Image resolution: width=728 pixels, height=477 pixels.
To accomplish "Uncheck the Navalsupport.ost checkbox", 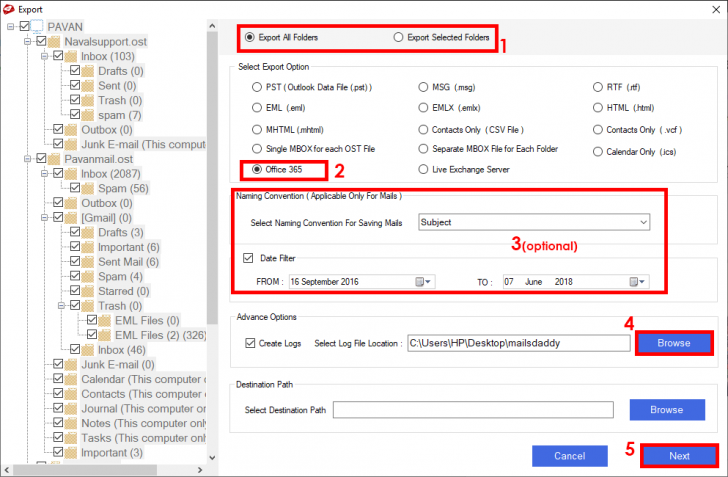I will (41, 41).
